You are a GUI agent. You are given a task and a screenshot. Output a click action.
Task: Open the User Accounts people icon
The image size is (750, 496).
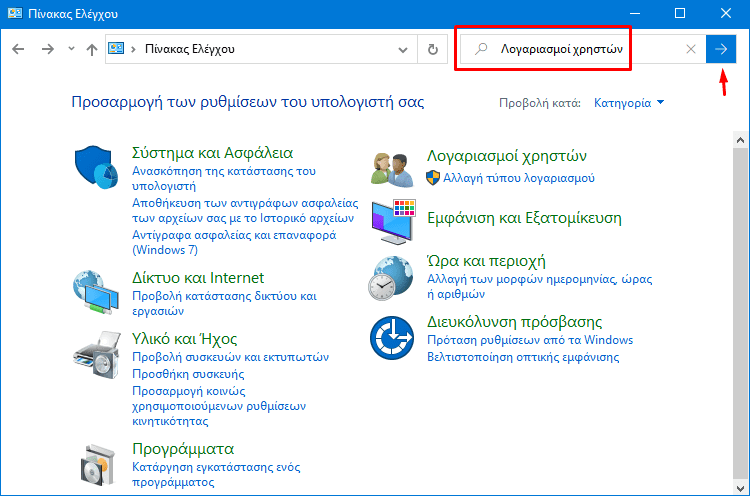pos(392,170)
